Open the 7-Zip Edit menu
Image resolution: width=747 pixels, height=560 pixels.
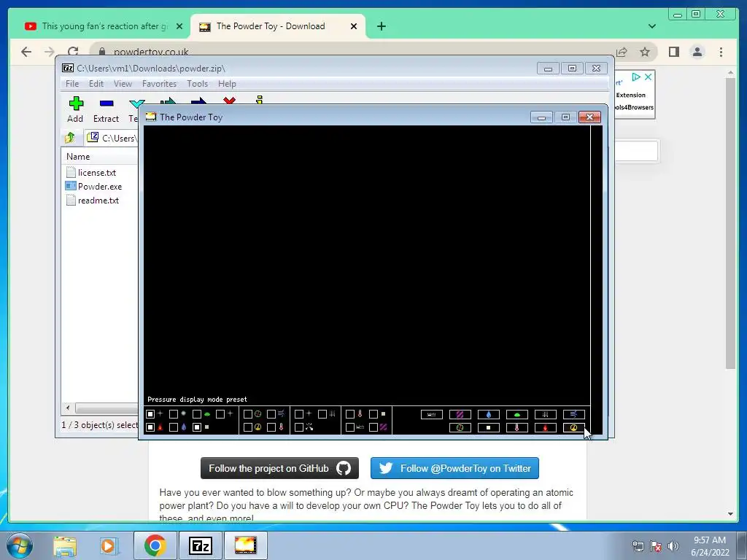(96, 84)
